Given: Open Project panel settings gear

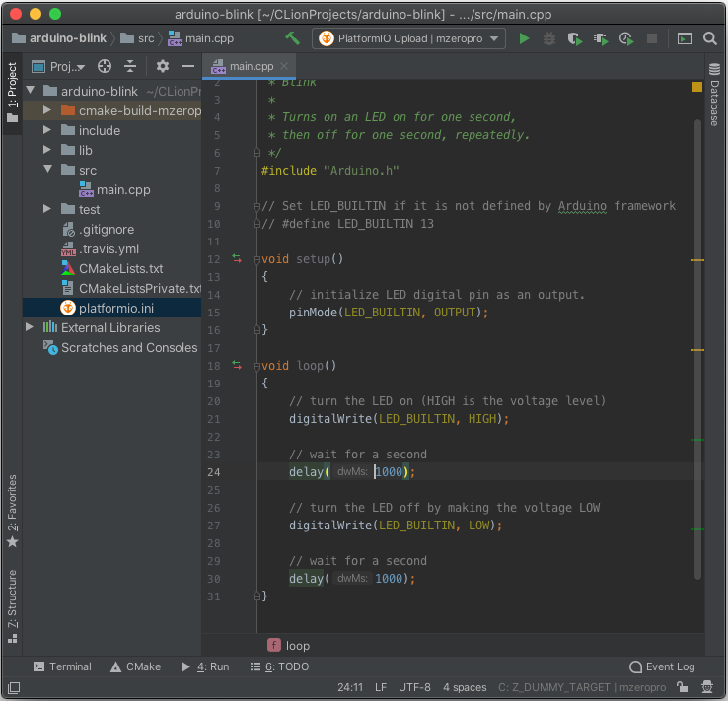Looking at the screenshot, I should (x=162, y=66).
